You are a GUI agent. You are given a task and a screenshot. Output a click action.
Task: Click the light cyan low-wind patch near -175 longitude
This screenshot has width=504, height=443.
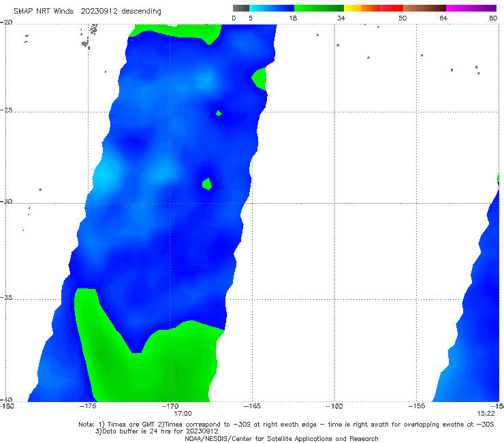point(104,177)
